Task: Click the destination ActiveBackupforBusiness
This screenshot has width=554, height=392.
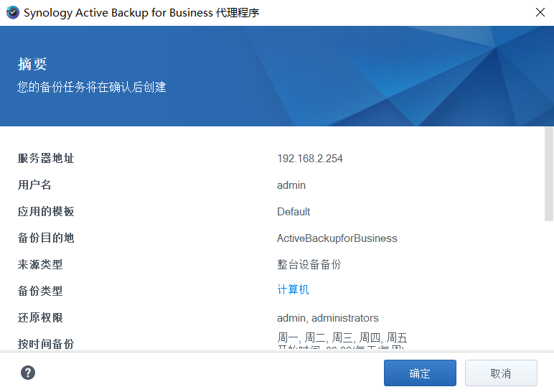Action: point(337,238)
